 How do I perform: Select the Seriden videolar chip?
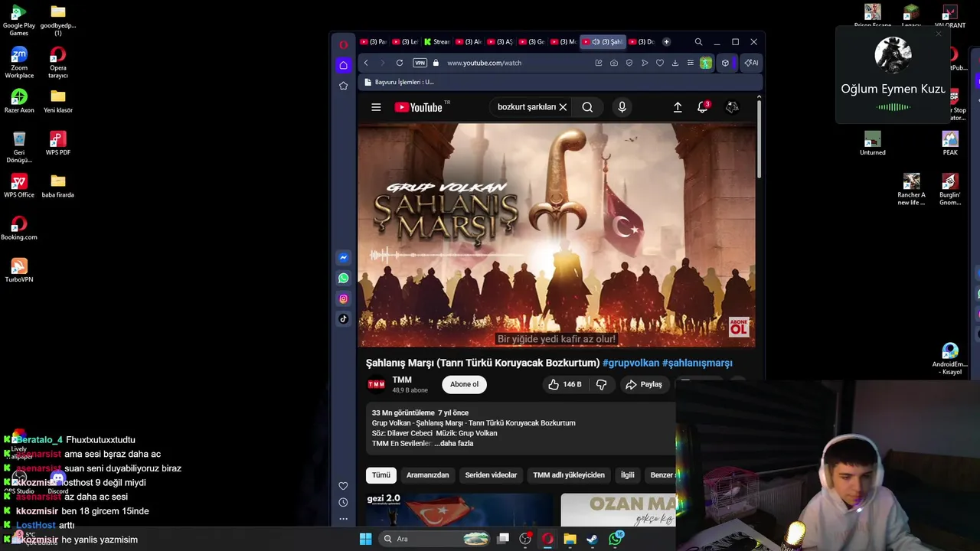point(491,475)
